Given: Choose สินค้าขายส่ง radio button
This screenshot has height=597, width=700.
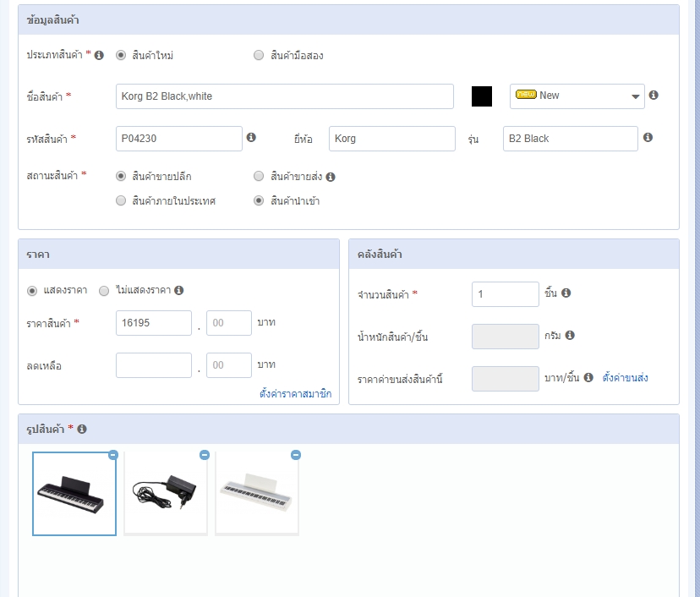Looking at the screenshot, I should click(259, 177).
